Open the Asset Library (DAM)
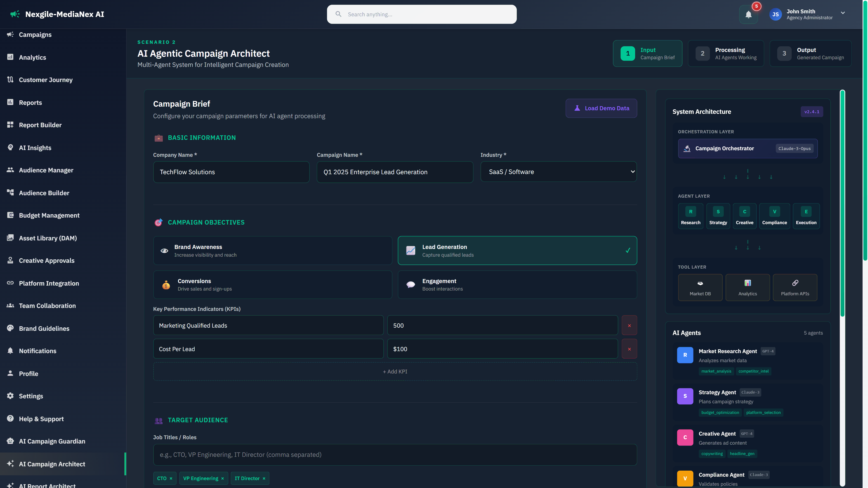 click(x=47, y=238)
